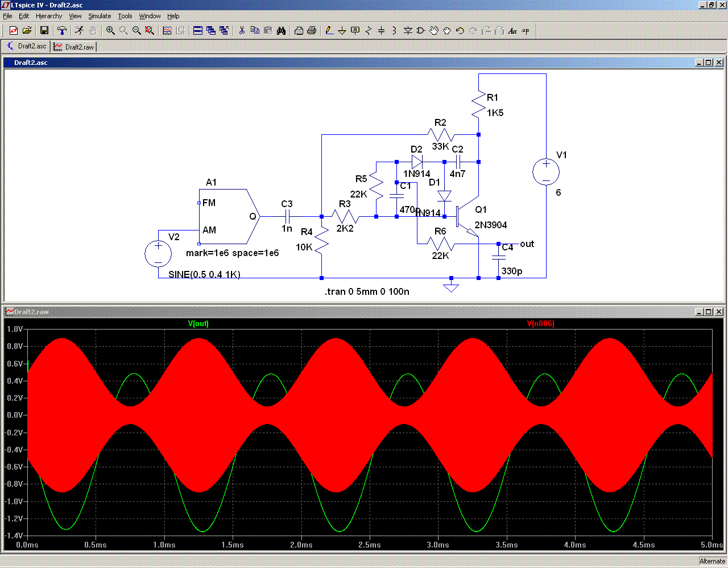Screen dimensions: 728x568
Task: Click the autorange waveform icon
Action: coord(167,31)
